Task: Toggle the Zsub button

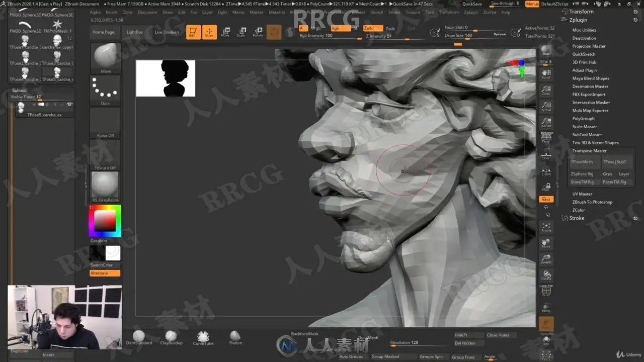Action: [390, 29]
